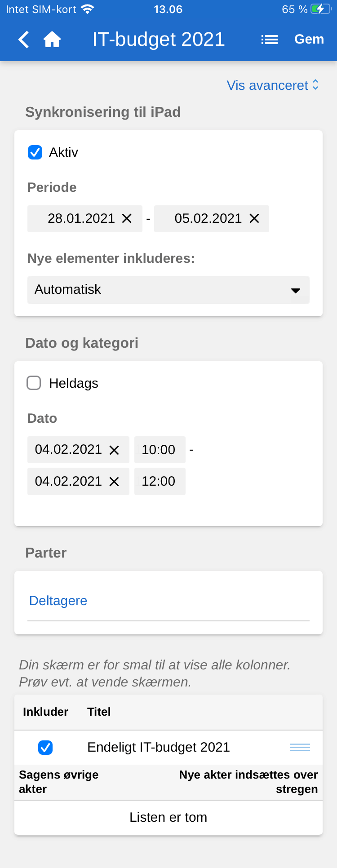Screen dimensions: 337x868
Task: Open the Deltagere link
Action: (58, 601)
